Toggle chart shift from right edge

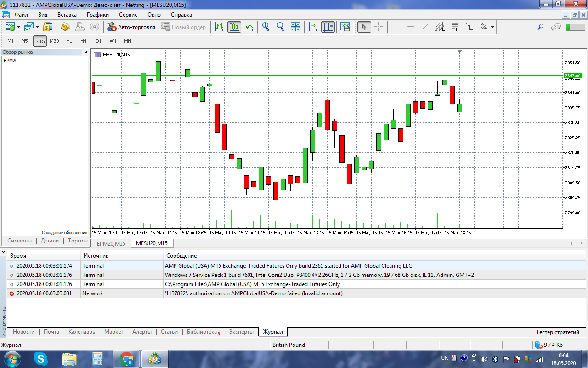click(328, 27)
